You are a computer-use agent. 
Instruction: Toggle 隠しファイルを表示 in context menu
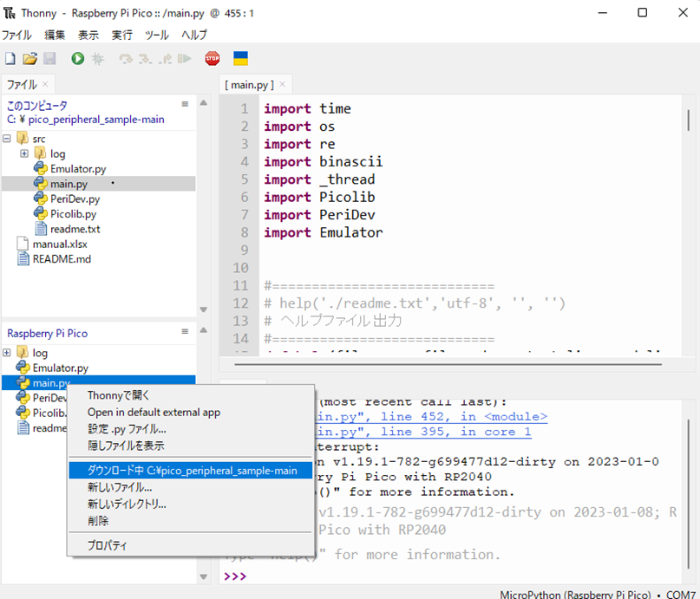(x=126, y=446)
